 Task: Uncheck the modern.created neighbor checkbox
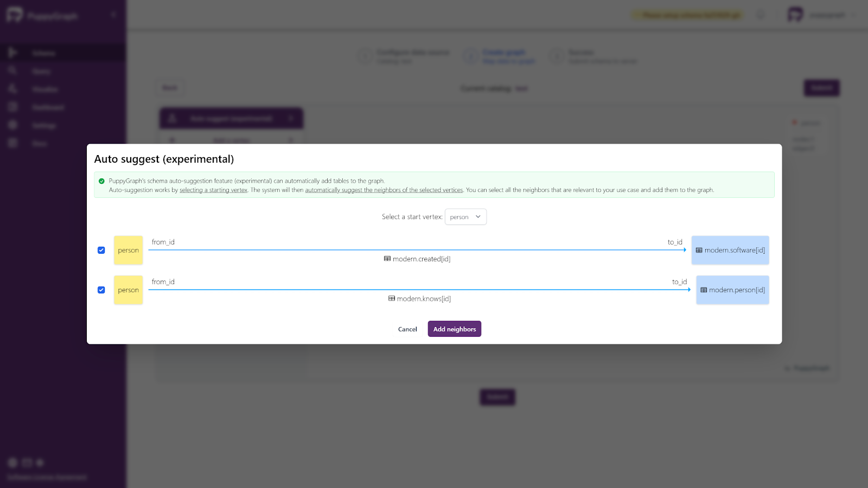[101, 250]
